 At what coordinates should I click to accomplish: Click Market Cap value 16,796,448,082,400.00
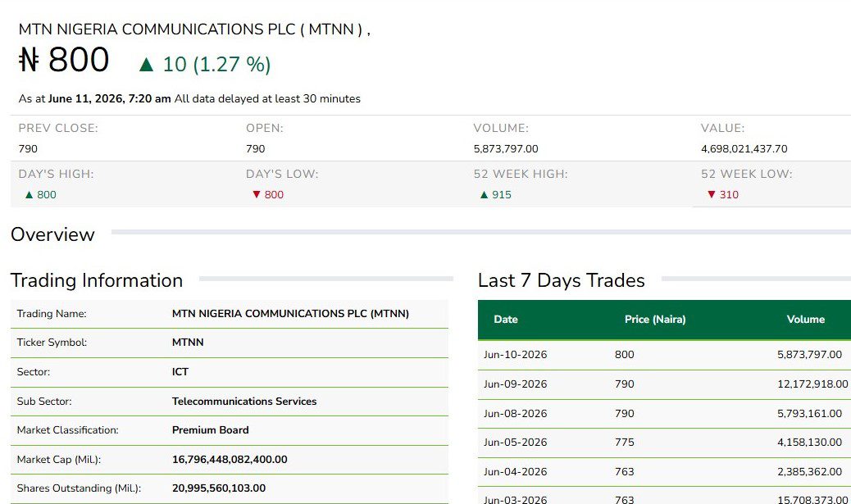[230, 460]
